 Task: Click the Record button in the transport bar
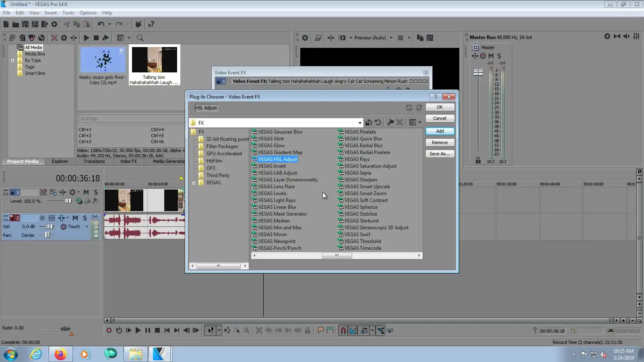point(109,331)
